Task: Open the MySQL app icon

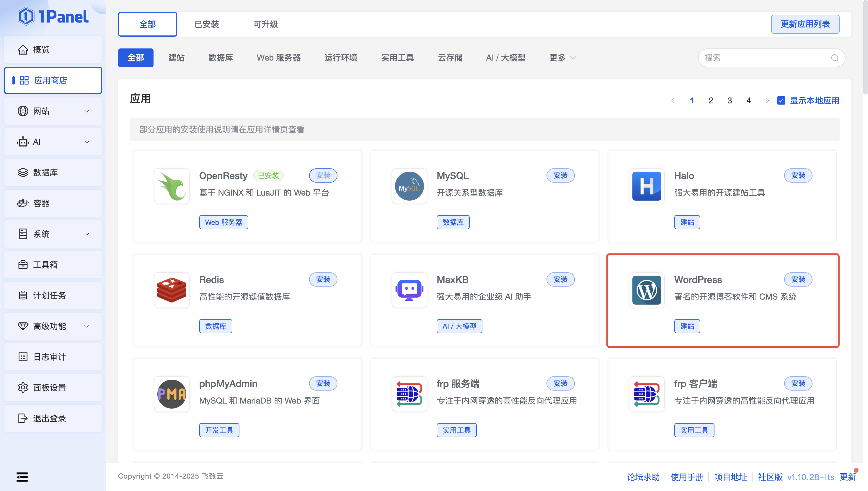Action: [x=409, y=186]
